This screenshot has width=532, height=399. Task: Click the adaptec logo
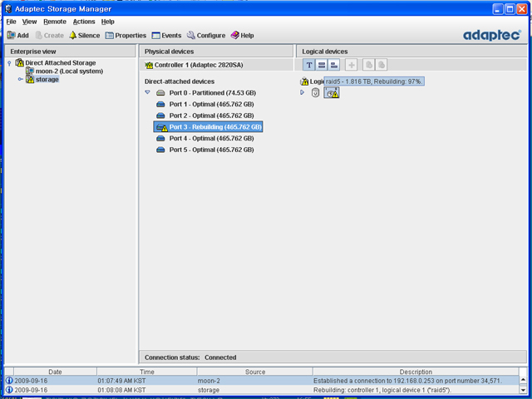492,35
